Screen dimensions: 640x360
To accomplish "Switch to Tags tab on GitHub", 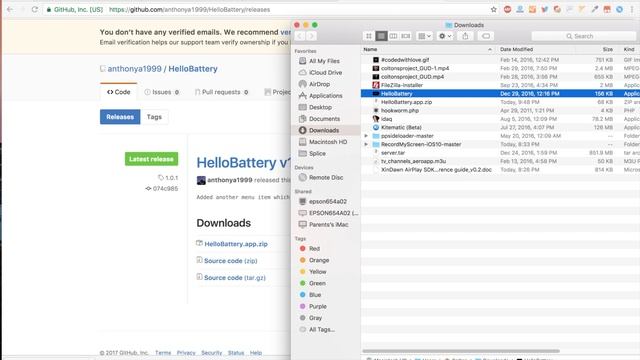I will click(154, 117).
